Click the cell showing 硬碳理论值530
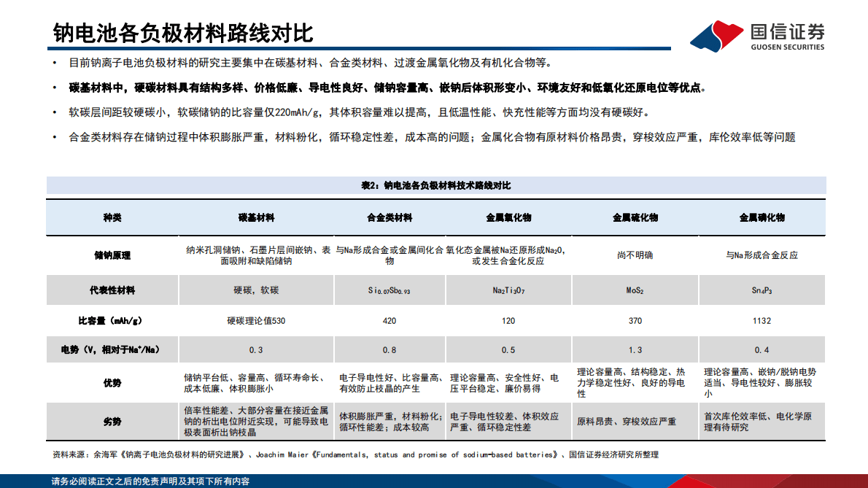 pyautogui.click(x=255, y=319)
